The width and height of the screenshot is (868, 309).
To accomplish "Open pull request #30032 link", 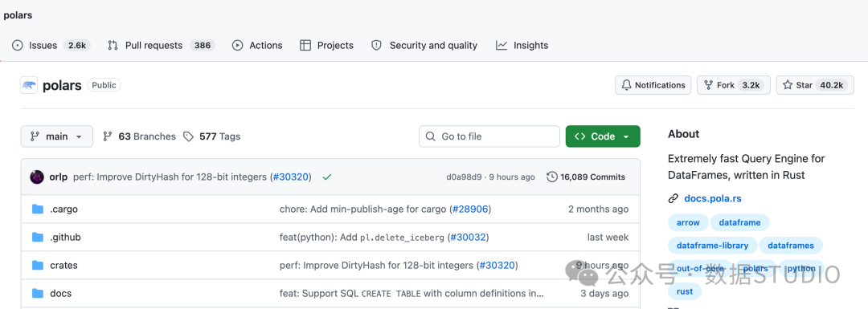I will tap(468, 237).
